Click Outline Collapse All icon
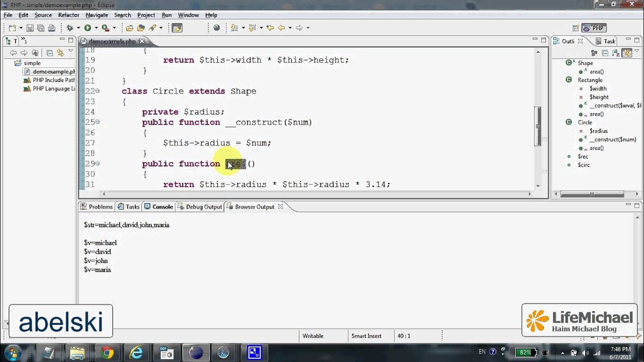Viewport: 644px width, 362px height. point(605,53)
